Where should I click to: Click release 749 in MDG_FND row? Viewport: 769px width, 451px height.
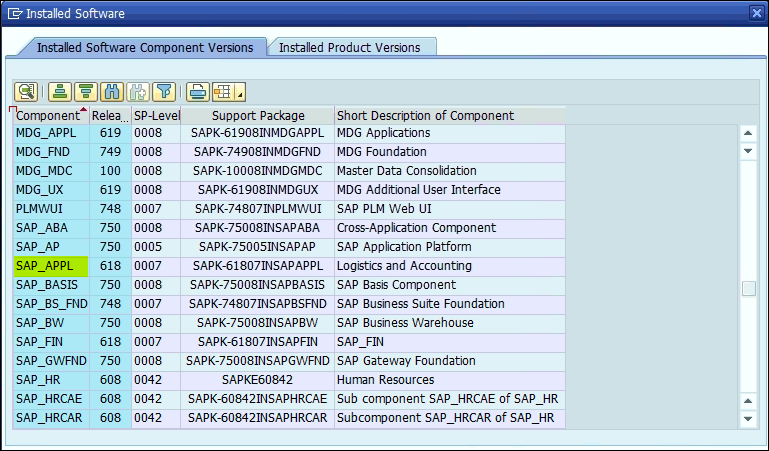pos(110,152)
